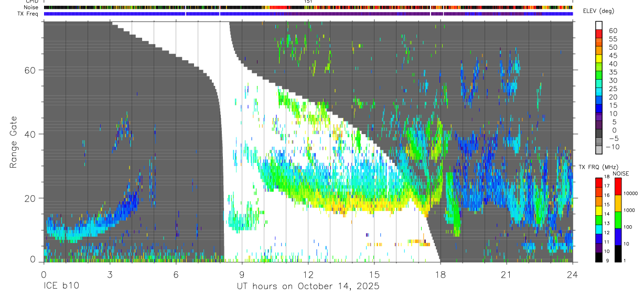Screen dimensions: 644x297
Task: Pick the yellow TX FRQ colorbar segment
Action: coord(599,211)
